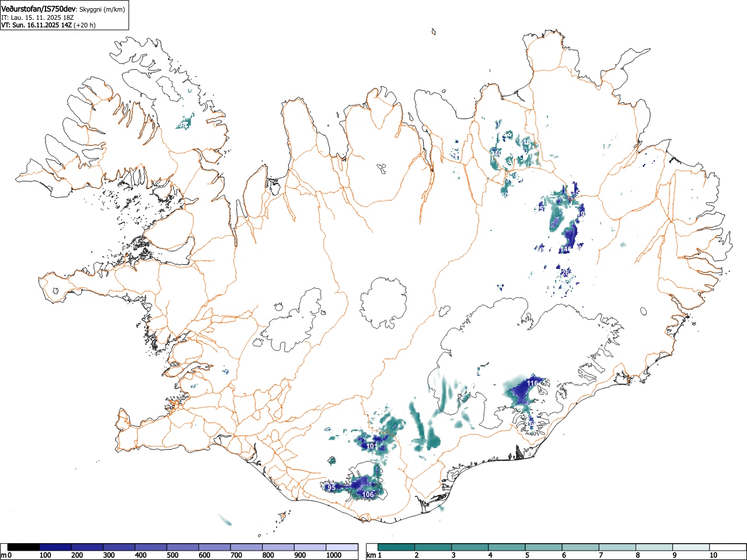747x560 pixels.
Task: Click the 'm' unit label on the legend
Action: pos(4,555)
